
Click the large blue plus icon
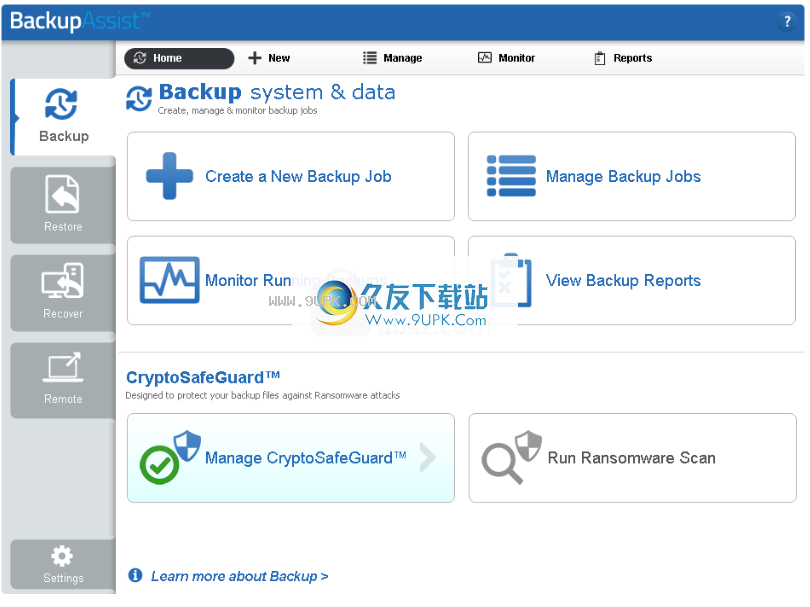tap(169, 176)
